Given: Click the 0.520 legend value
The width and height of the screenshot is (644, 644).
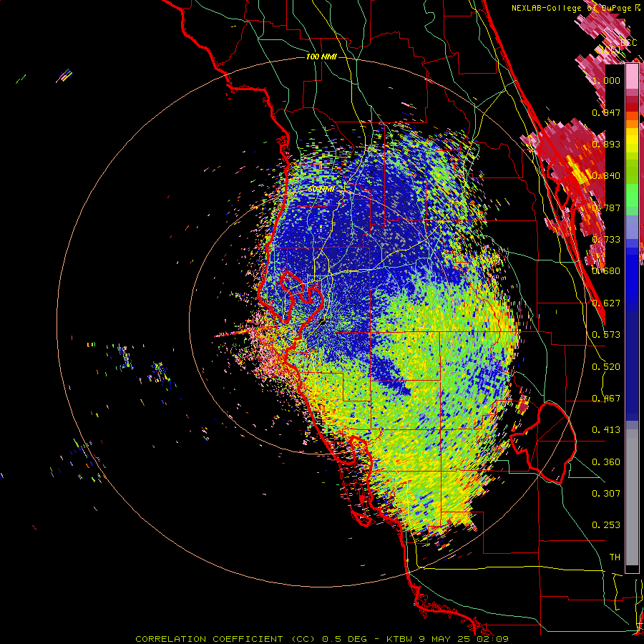Looking at the screenshot, I should [606, 367].
